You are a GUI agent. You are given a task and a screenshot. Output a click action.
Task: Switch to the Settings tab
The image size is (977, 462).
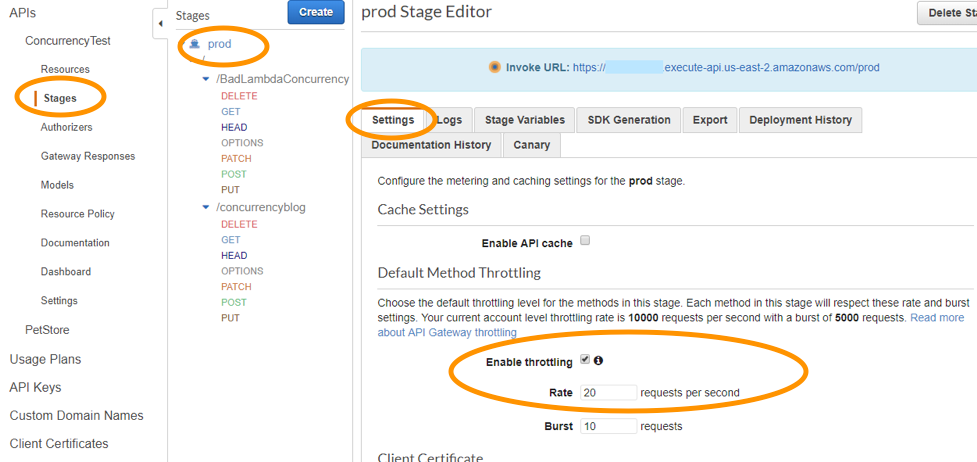(393, 120)
